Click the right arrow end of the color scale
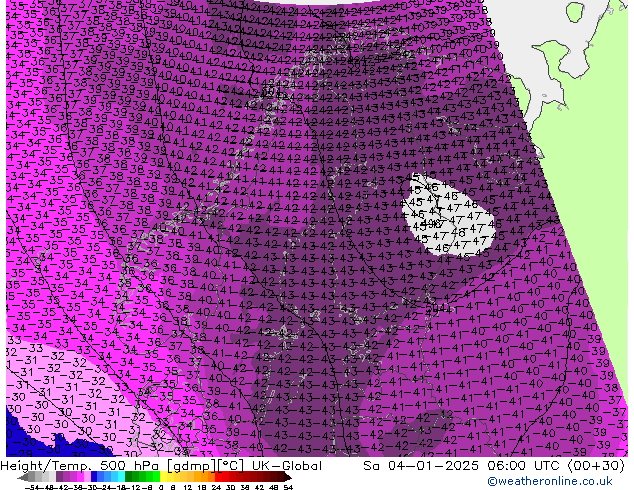The width and height of the screenshot is (634, 490). [287, 477]
